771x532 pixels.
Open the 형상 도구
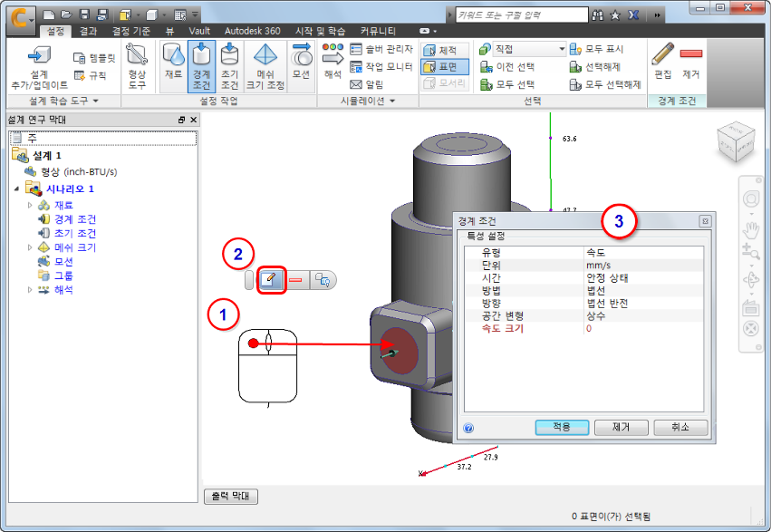[x=137, y=67]
